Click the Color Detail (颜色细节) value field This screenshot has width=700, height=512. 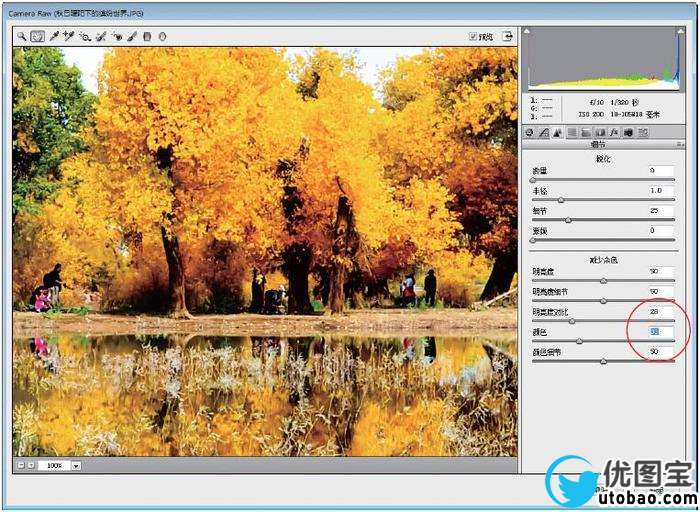tap(661, 352)
